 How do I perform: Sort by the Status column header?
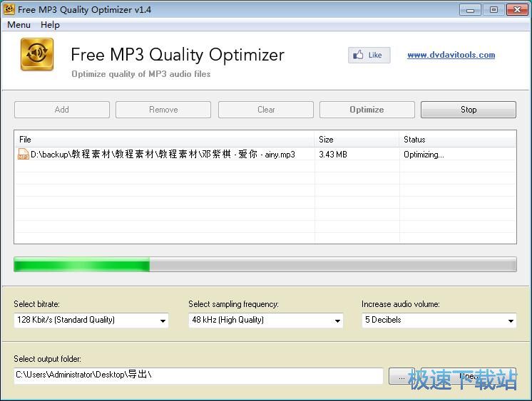pos(457,140)
